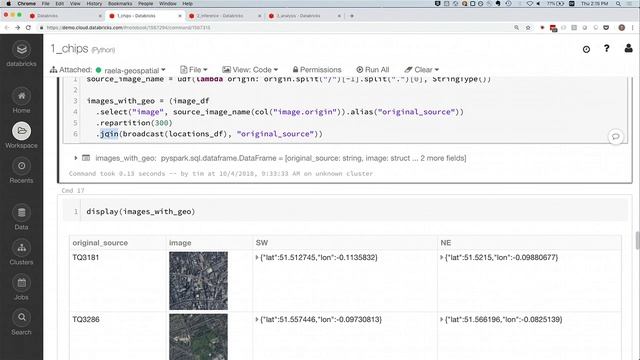
Task: Open the History menu in the menu bar
Action: pos(94,4)
